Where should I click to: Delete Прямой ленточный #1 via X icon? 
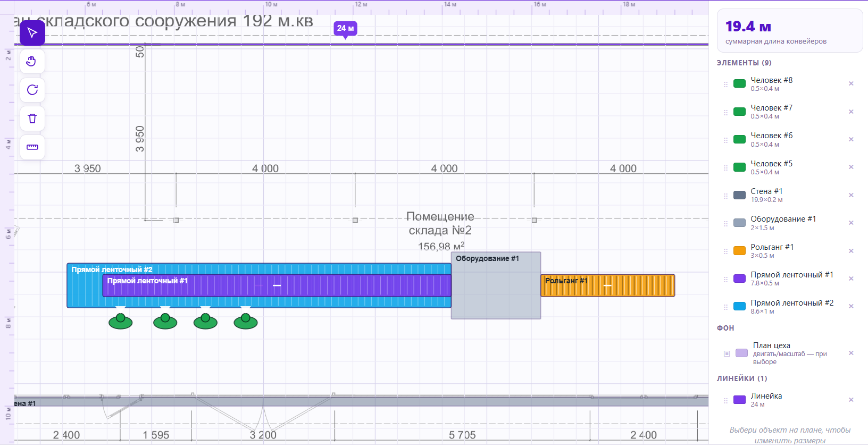[x=851, y=279]
